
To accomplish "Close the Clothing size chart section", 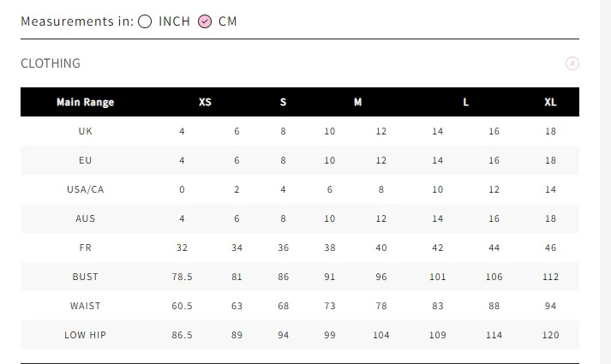I will click(572, 63).
